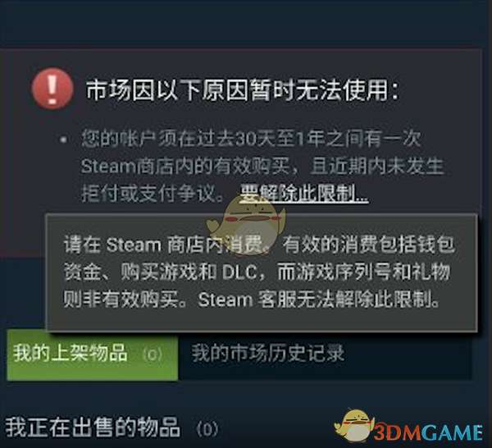Click the (0) count in 我的上架物品 tab

(153, 354)
